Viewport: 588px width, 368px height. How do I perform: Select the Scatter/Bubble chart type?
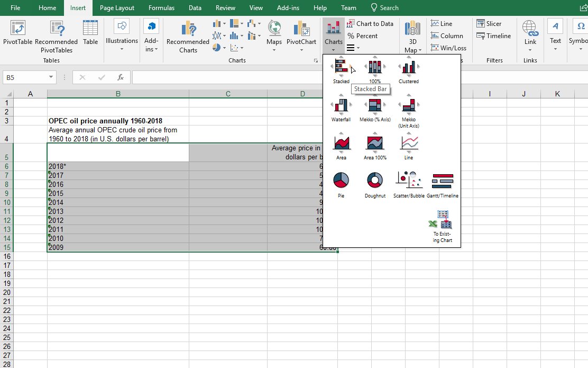click(409, 185)
